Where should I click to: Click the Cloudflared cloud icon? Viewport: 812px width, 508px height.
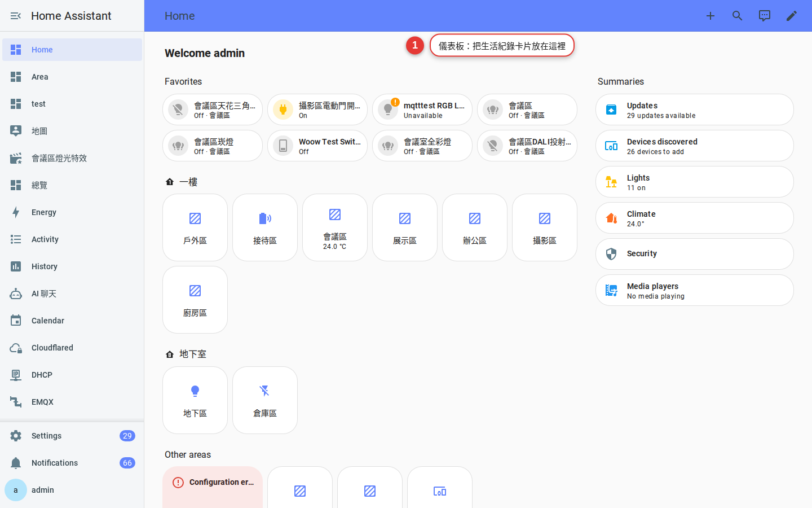pos(16,348)
